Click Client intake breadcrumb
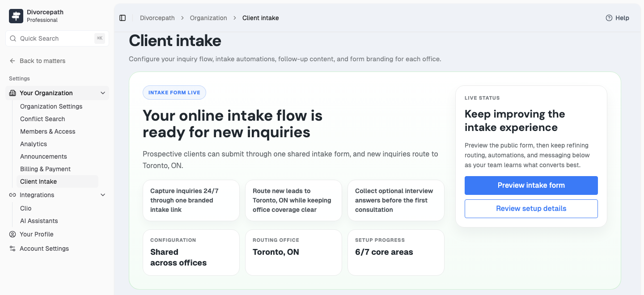The height and width of the screenshot is (295, 644). tap(261, 18)
